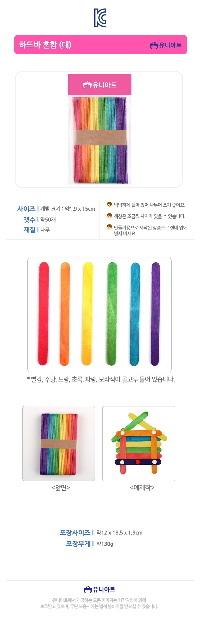Pick the purple craft stick

click(155, 313)
